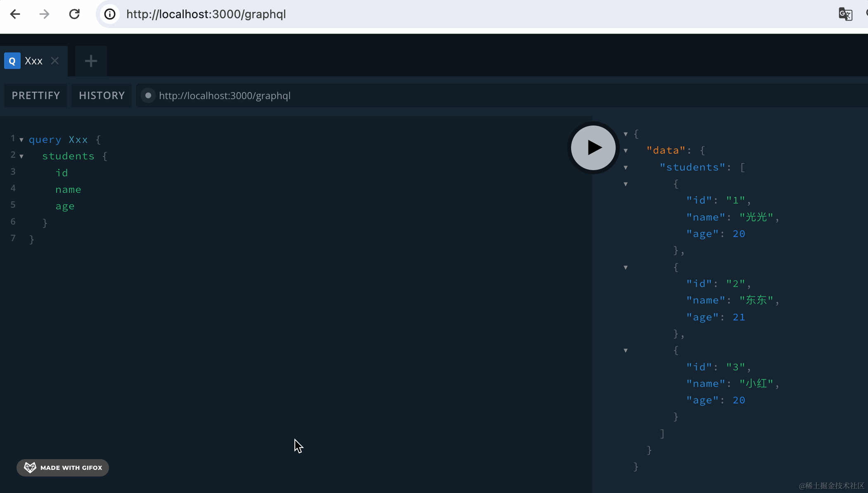
Task: Collapse the student object with id "3"
Action: tap(626, 351)
